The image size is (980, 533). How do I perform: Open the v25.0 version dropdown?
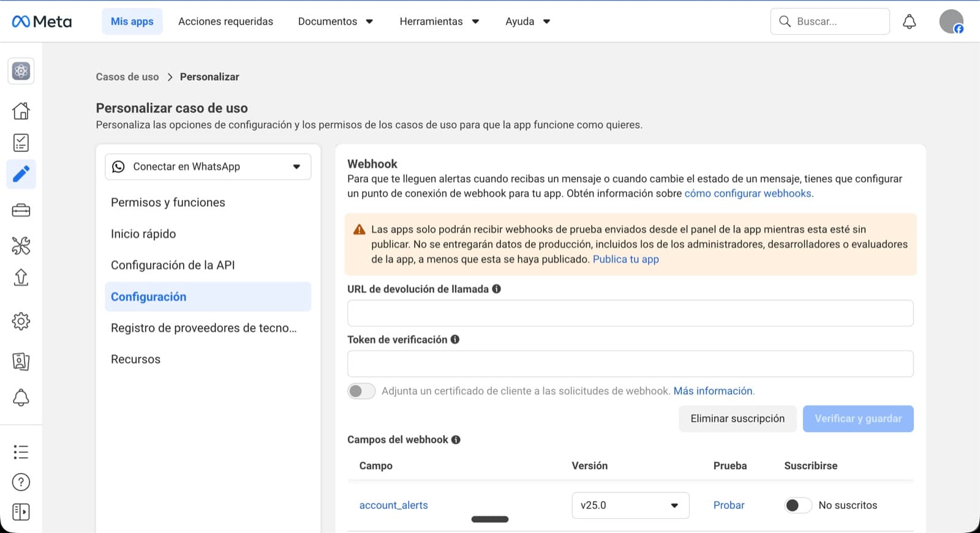pos(630,505)
